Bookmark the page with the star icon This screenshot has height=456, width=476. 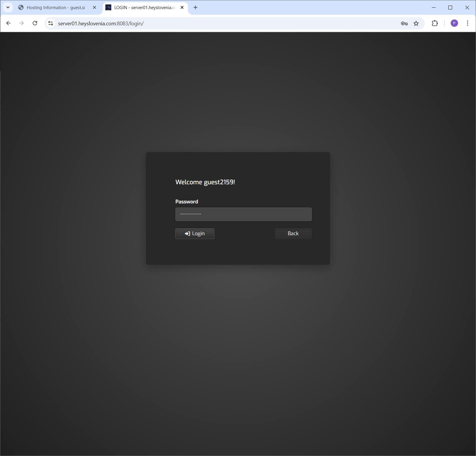416,23
